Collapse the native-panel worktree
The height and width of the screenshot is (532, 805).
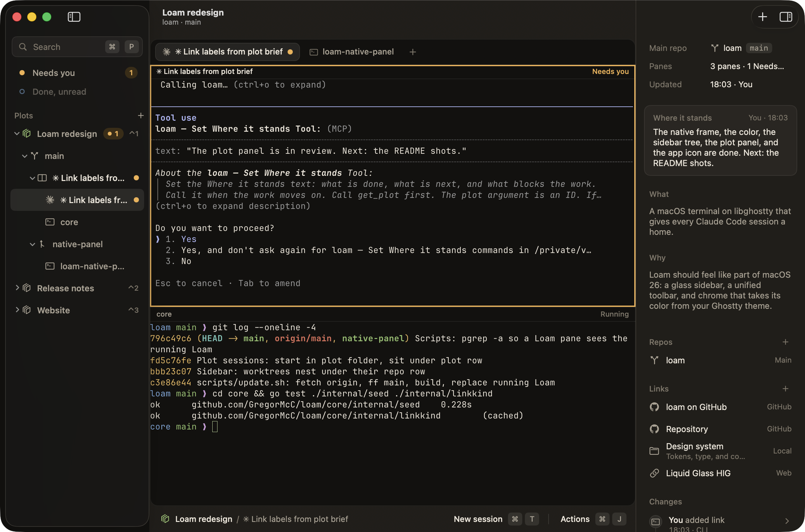tap(32, 244)
